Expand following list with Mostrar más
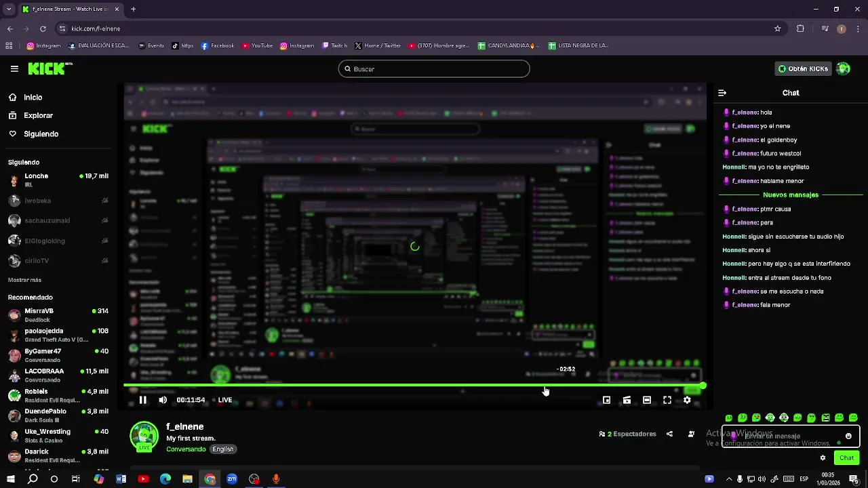Image resolution: width=868 pixels, height=488 pixels. pos(24,280)
